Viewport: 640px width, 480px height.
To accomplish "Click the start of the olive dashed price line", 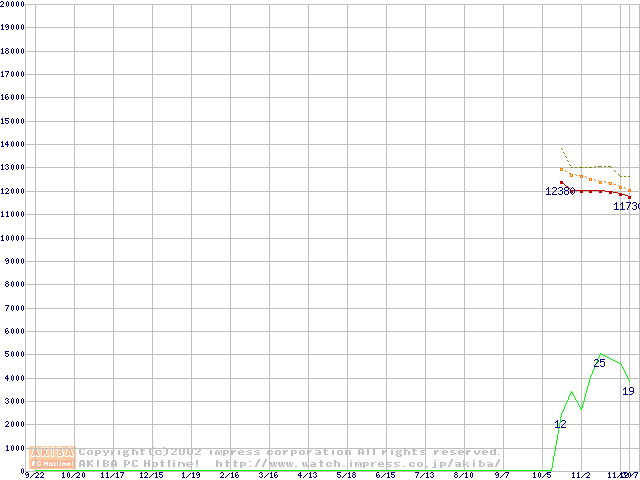I will pyautogui.click(x=562, y=149).
